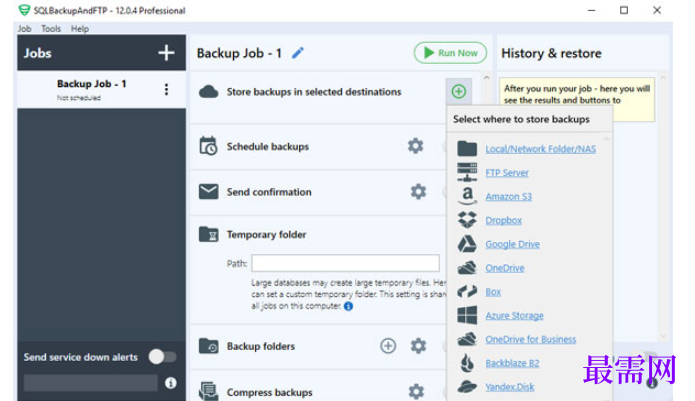Click the Backup folders icon

[208, 346]
